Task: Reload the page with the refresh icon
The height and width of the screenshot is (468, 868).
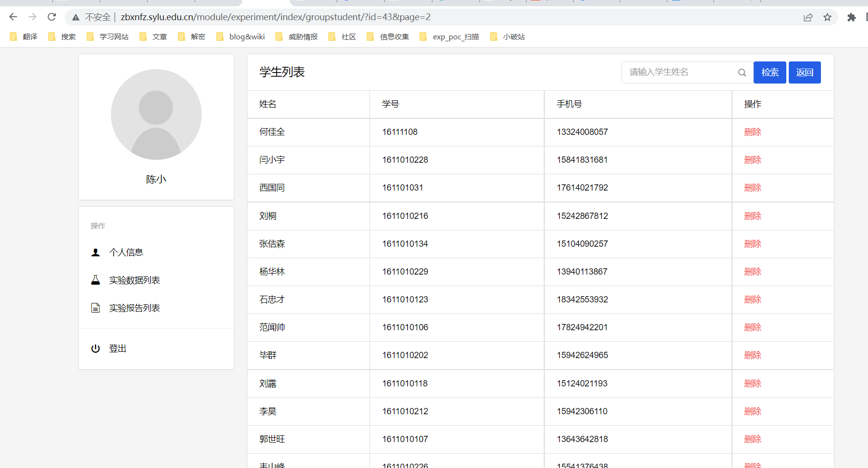Action: pyautogui.click(x=52, y=17)
